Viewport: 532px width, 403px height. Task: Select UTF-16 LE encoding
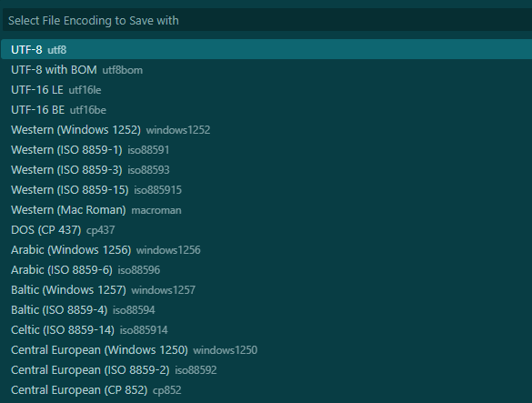(266, 90)
